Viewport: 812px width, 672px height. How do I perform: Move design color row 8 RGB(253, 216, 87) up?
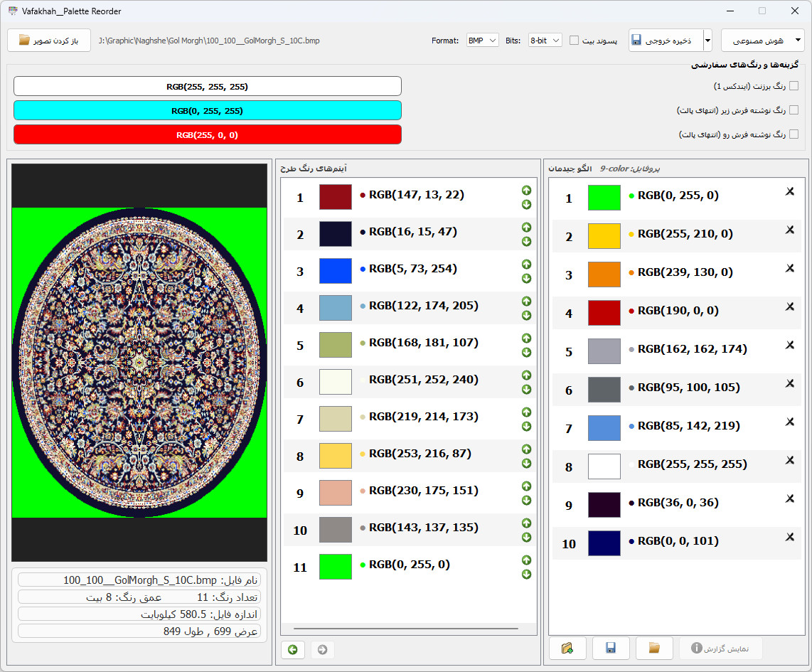pos(526,449)
